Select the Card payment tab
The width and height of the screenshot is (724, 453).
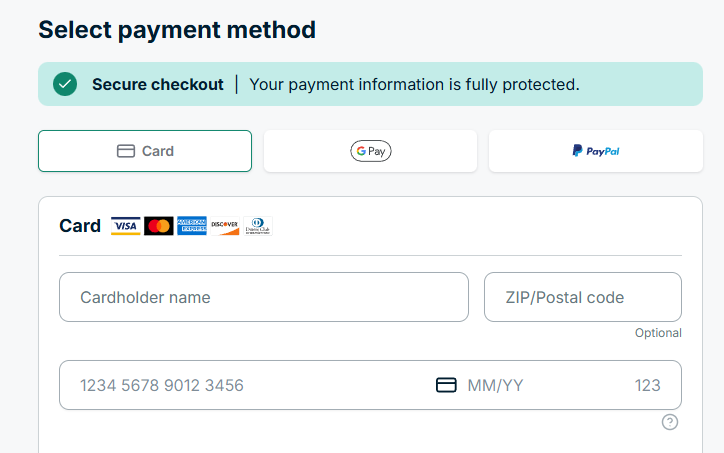(145, 151)
